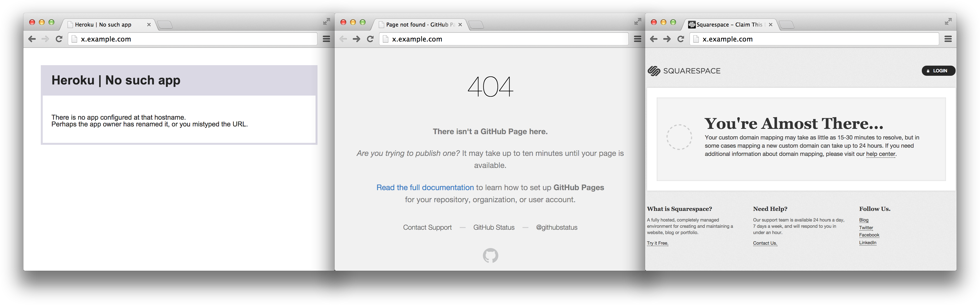Open Chrome menu in the GitHub window
Image resolution: width=980 pixels, height=305 pixels.
pyautogui.click(x=638, y=39)
